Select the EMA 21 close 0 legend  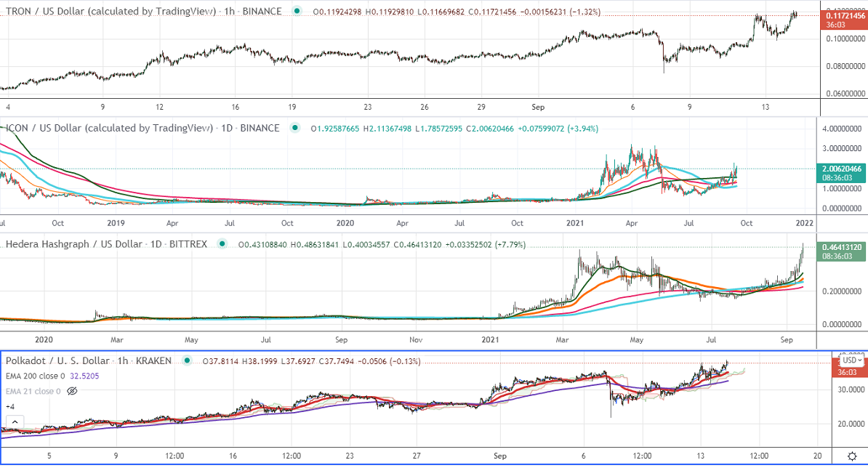(33, 391)
